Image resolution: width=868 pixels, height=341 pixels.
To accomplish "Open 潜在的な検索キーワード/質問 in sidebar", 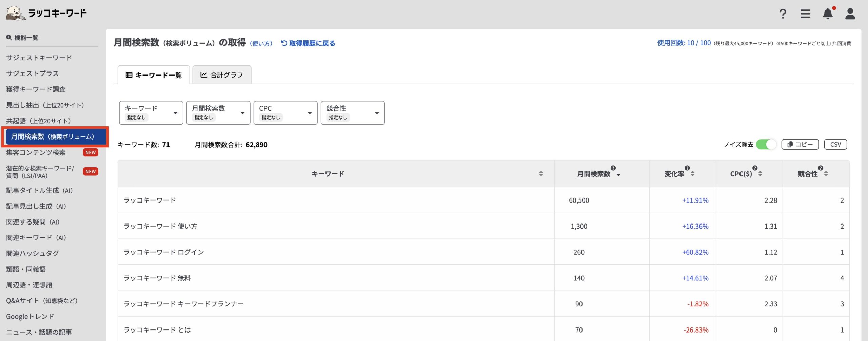I will point(40,172).
